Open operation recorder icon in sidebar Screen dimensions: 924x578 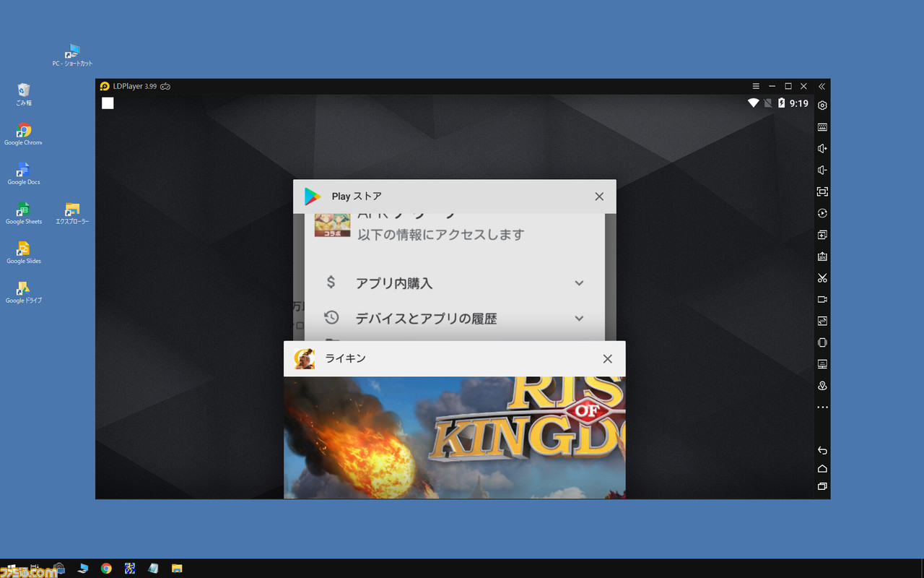pyautogui.click(x=822, y=213)
